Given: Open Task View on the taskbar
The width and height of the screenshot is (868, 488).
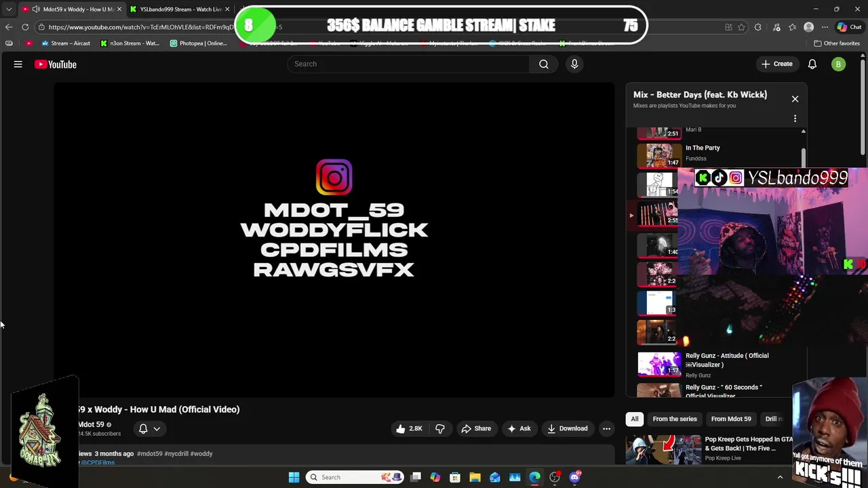Looking at the screenshot, I should [416, 477].
